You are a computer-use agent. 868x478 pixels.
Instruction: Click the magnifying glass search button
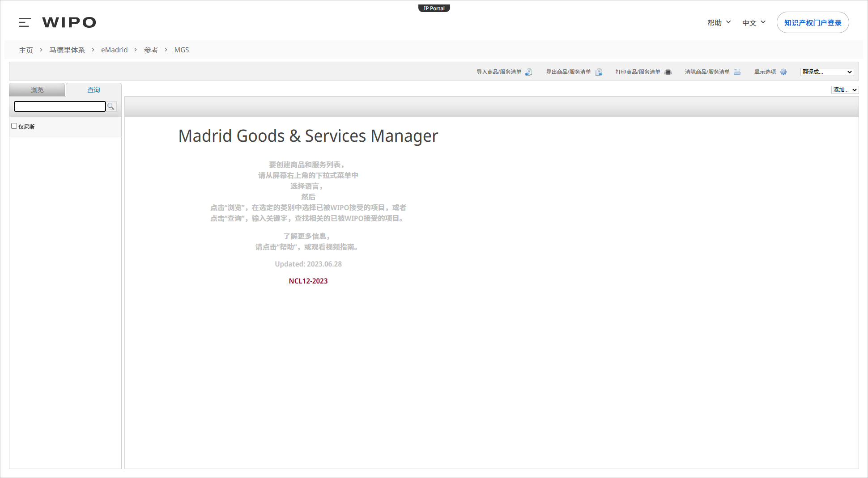point(111,106)
